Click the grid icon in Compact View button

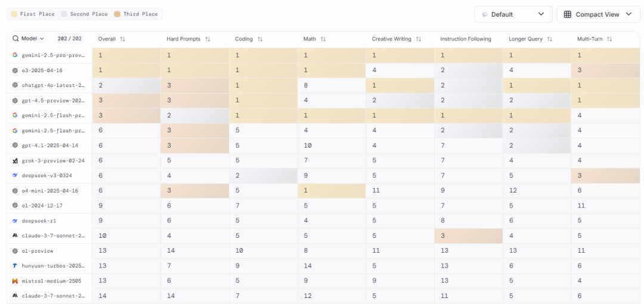(x=567, y=14)
